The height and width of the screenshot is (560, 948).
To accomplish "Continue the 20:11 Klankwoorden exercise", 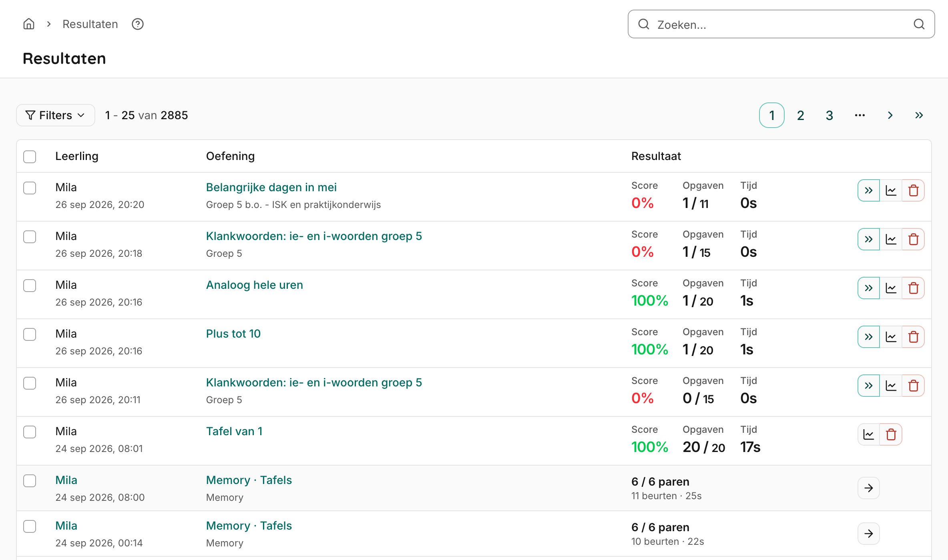I will click(869, 386).
